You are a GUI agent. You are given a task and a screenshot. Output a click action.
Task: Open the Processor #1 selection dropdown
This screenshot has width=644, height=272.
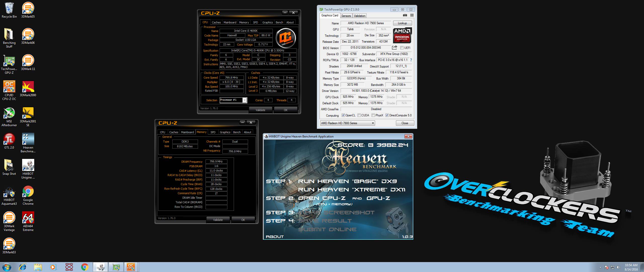[x=233, y=100]
